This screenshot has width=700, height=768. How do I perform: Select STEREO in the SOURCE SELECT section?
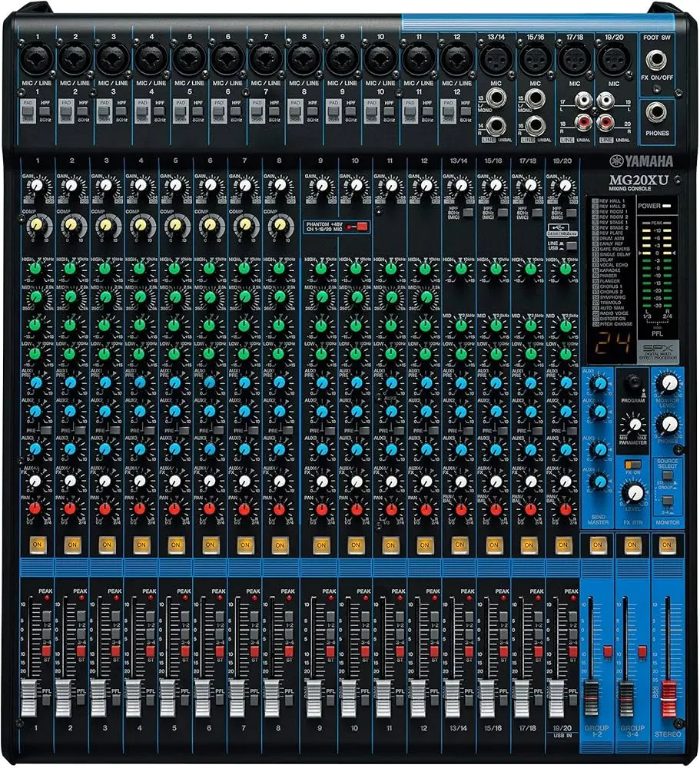[x=668, y=475]
